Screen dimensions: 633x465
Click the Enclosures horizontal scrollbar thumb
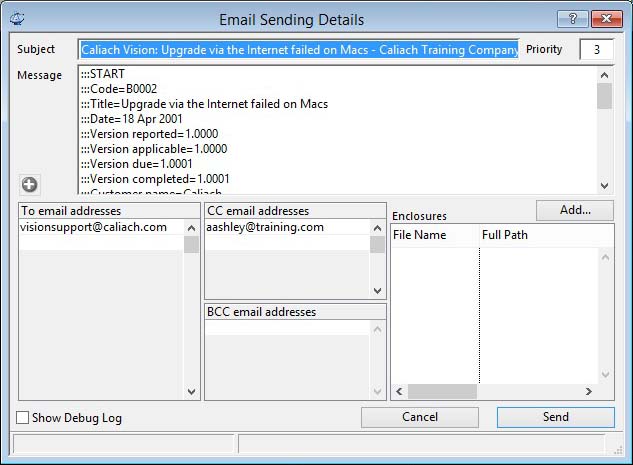tap(442, 392)
